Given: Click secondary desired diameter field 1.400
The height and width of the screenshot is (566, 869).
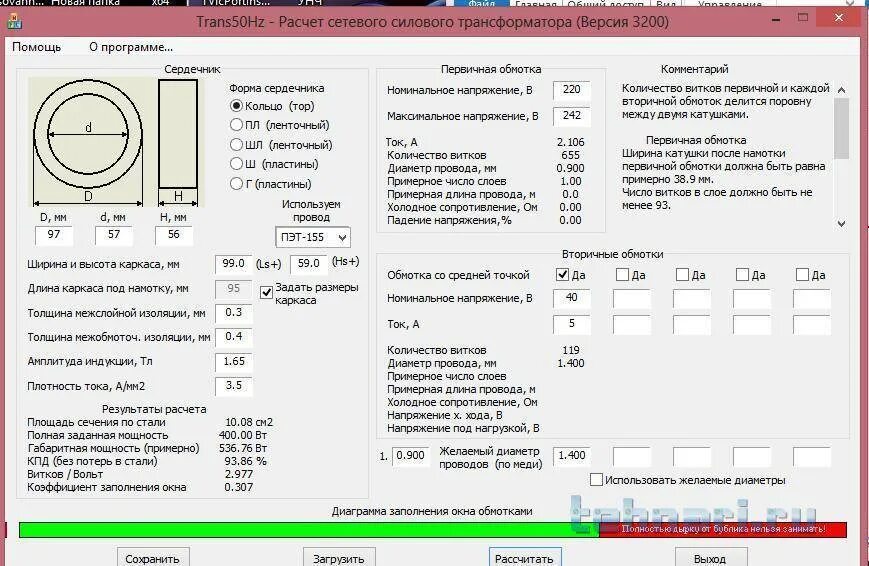Looking at the screenshot, I should [571, 456].
